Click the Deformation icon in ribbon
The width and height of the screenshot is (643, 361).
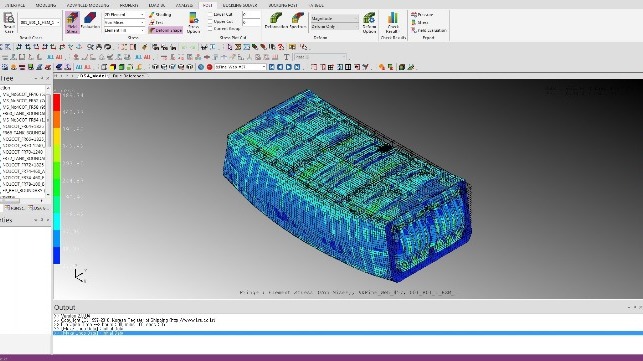[276, 21]
